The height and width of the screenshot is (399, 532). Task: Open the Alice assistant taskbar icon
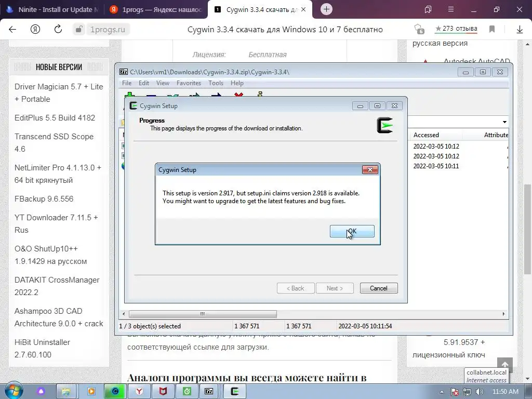tap(41, 392)
